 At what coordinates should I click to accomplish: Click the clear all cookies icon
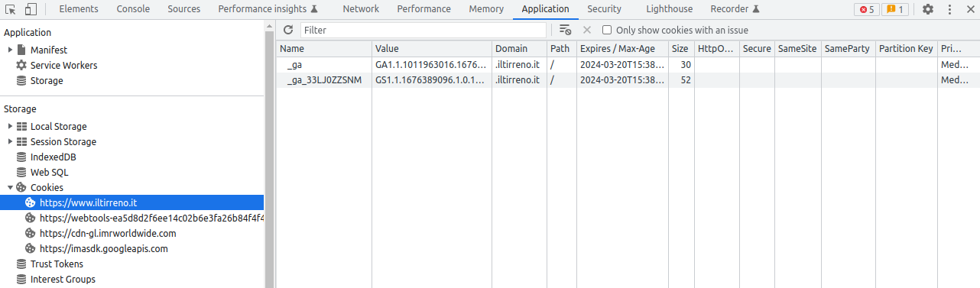[x=566, y=30]
